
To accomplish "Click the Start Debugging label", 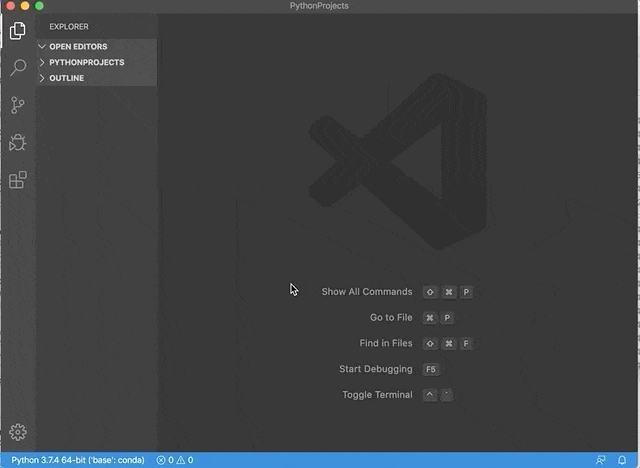I will (376, 369).
